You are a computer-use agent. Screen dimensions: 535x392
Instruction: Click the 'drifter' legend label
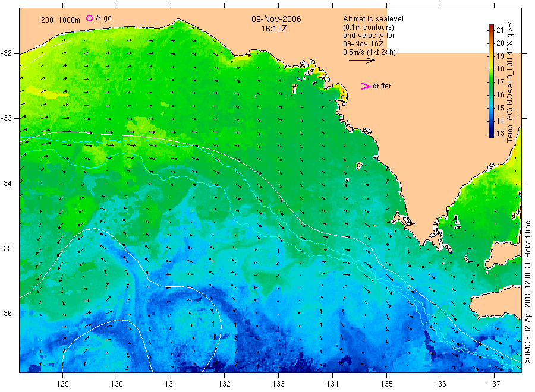382,86
